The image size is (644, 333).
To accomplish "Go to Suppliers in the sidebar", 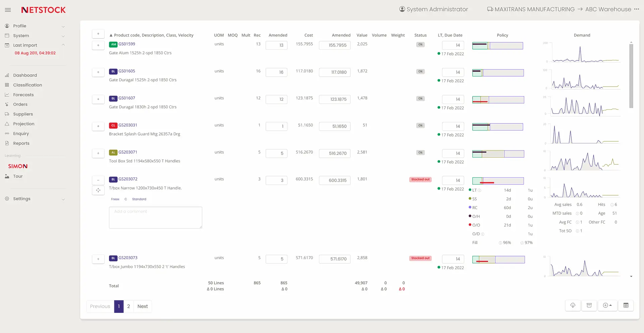I will (23, 114).
